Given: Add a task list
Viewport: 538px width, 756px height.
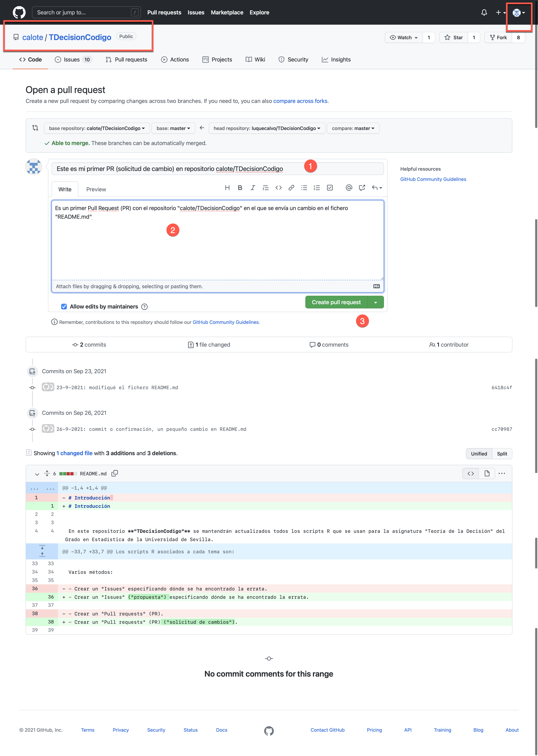Looking at the screenshot, I should [x=330, y=188].
